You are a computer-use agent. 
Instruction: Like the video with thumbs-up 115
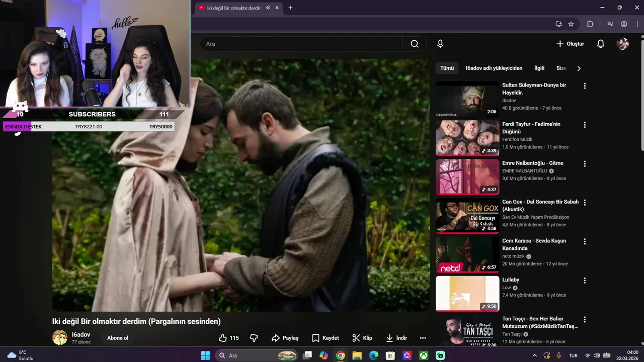[x=229, y=338]
